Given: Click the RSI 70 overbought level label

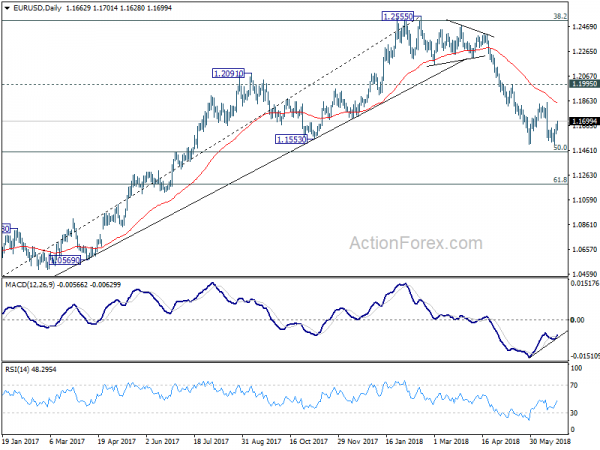Looking at the screenshot, I should [574, 385].
